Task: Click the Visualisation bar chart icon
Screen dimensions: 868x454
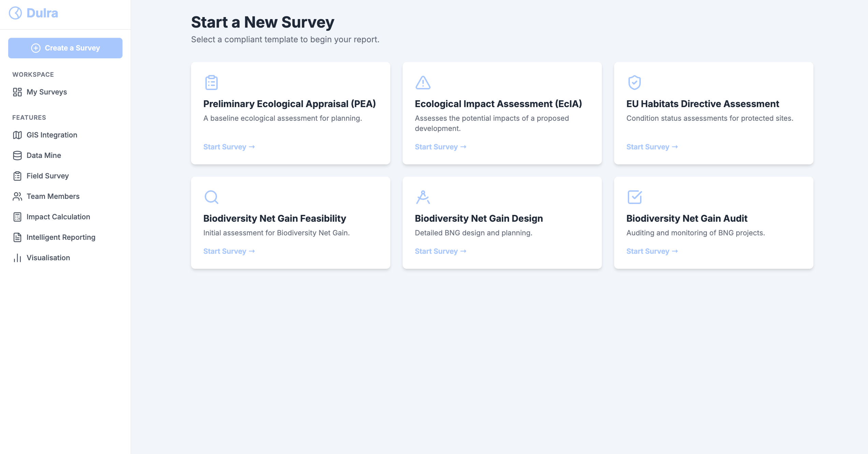Action: (17, 258)
